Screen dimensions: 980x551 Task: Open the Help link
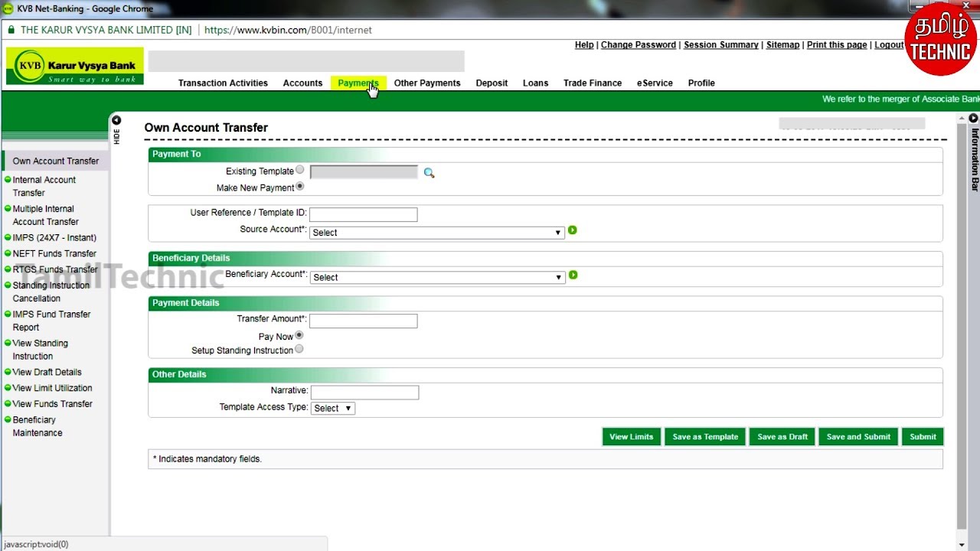(584, 45)
